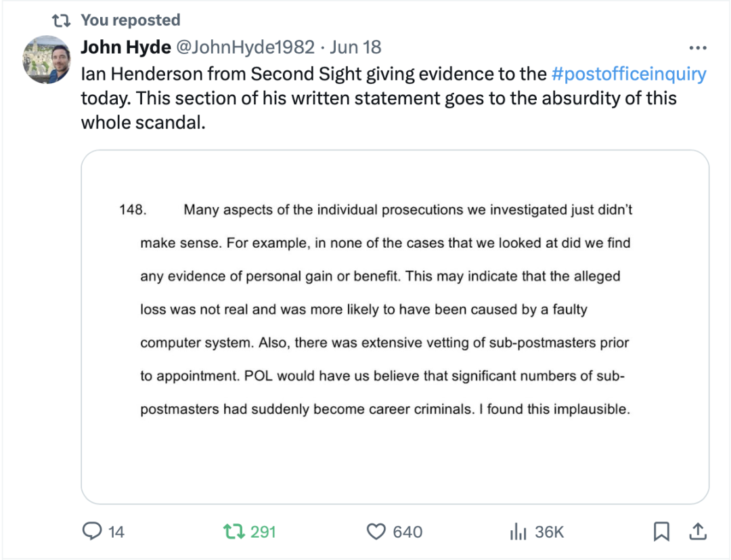
Task: Open the three-dot more options menu
Action: pos(697,48)
